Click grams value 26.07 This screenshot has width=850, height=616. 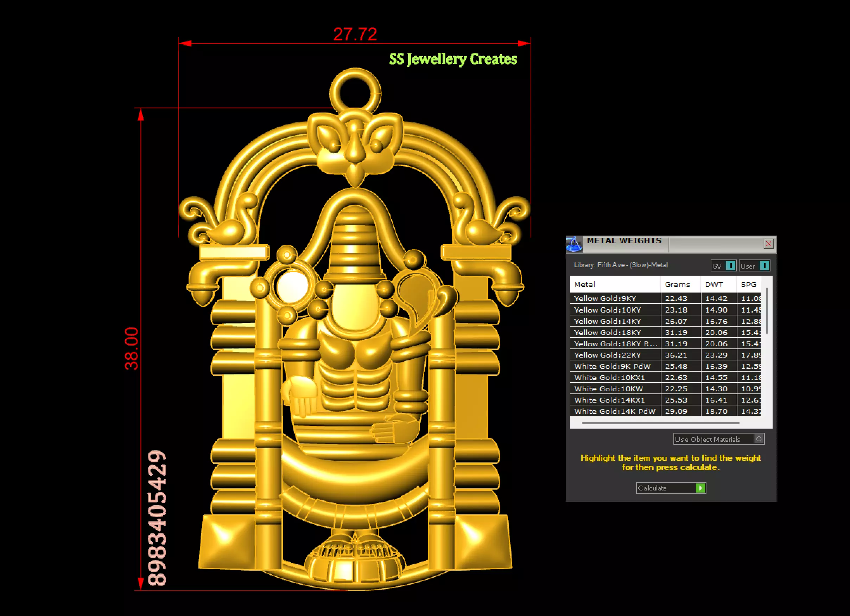point(676,321)
